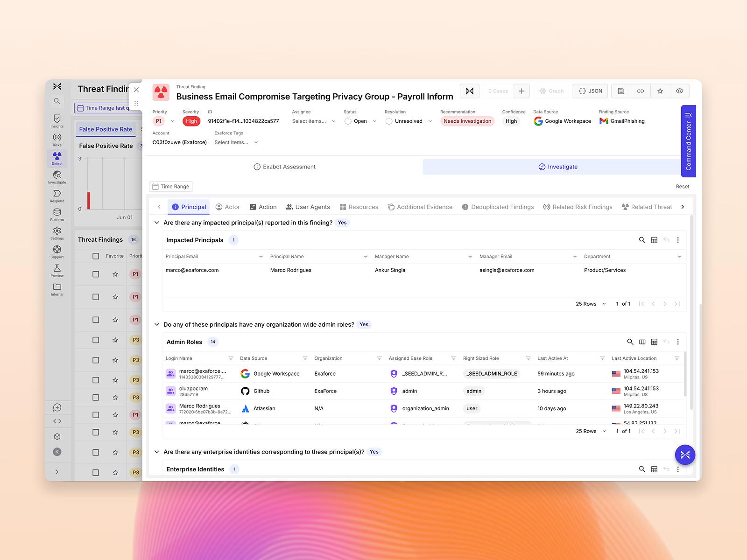Open Impacted Principals more options menu
The height and width of the screenshot is (560, 747).
click(678, 240)
